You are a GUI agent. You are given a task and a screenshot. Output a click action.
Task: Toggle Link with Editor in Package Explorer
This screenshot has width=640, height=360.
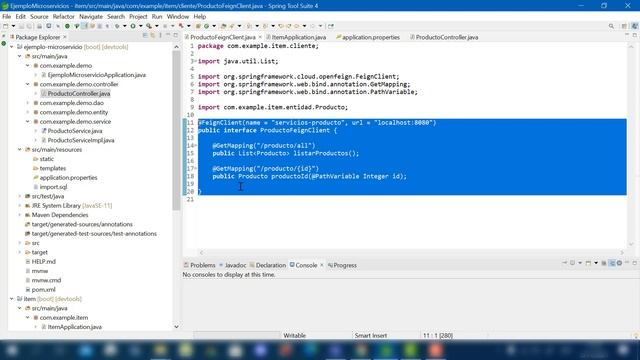tap(153, 36)
